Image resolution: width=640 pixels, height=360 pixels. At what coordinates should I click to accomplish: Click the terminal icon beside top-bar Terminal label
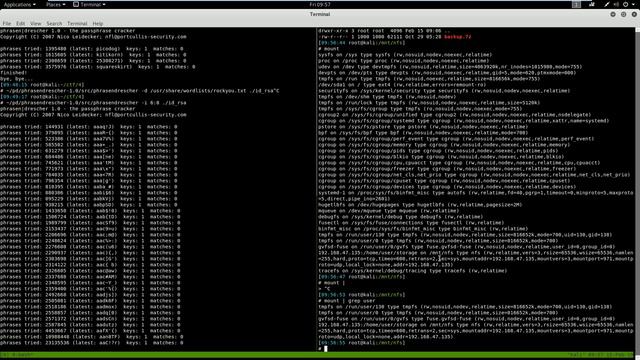[76, 4]
